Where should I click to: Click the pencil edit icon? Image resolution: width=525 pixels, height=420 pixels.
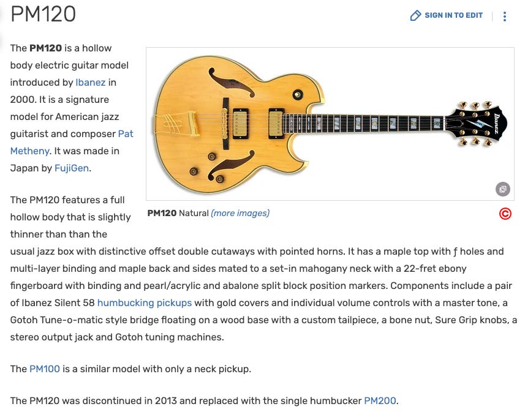(415, 16)
